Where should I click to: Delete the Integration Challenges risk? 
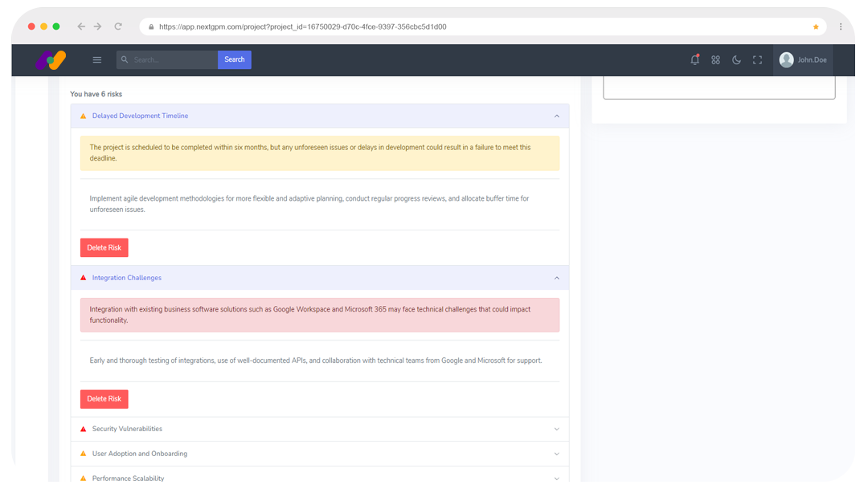(104, 399)
